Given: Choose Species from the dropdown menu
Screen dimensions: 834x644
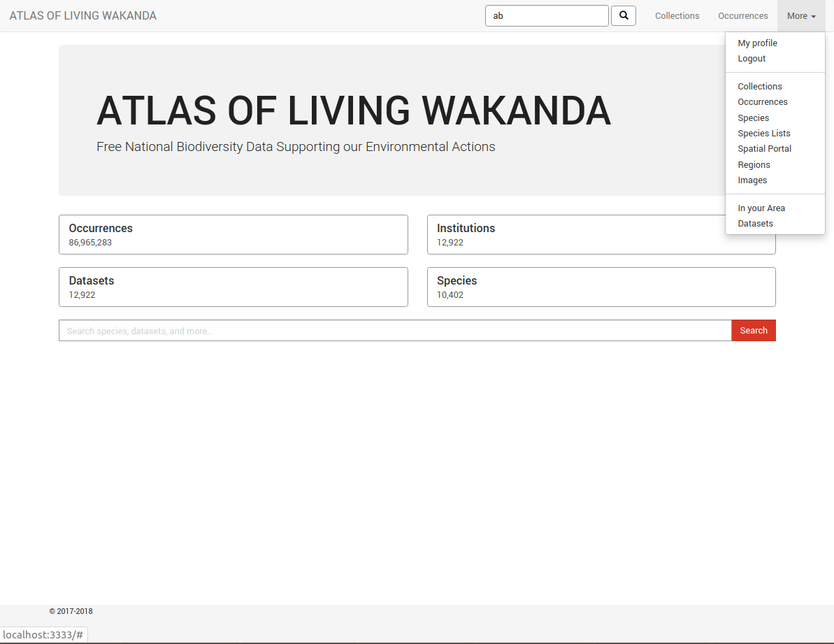Looking at the screenshot, I should tap(753, 117).
